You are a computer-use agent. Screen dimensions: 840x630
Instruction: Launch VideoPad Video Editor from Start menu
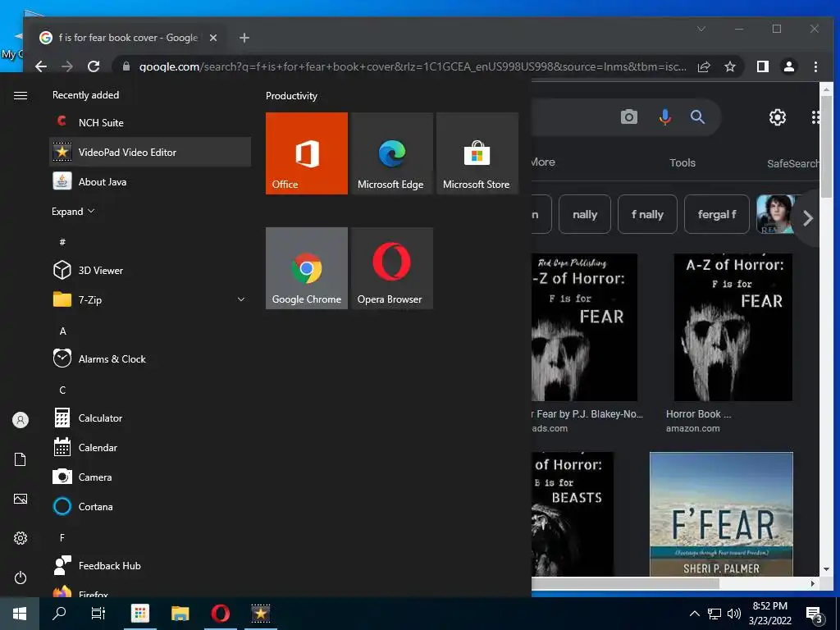150,152
